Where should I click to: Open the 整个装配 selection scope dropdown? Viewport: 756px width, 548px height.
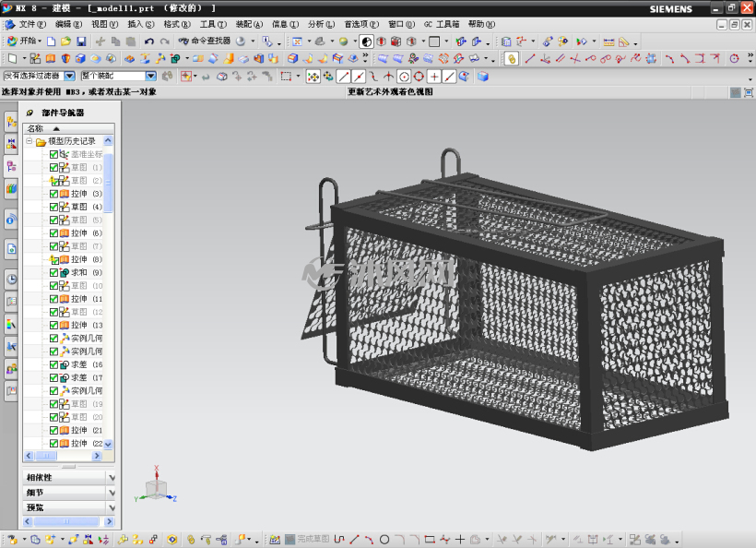pyautogui.click(x=151, y=76)
